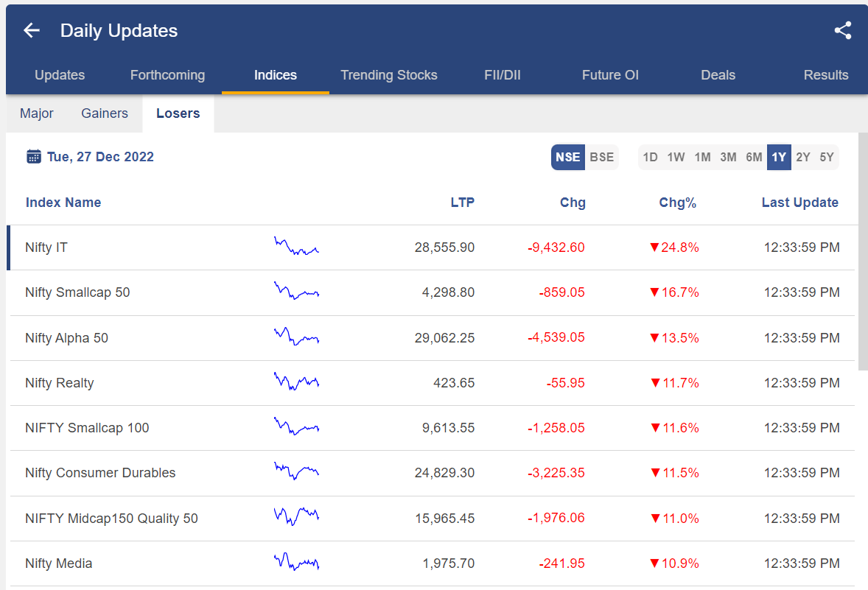This screenshot has width=868, height=590.
Task: Open Nifty Consumer Durables index row
Action: (100, 473)
